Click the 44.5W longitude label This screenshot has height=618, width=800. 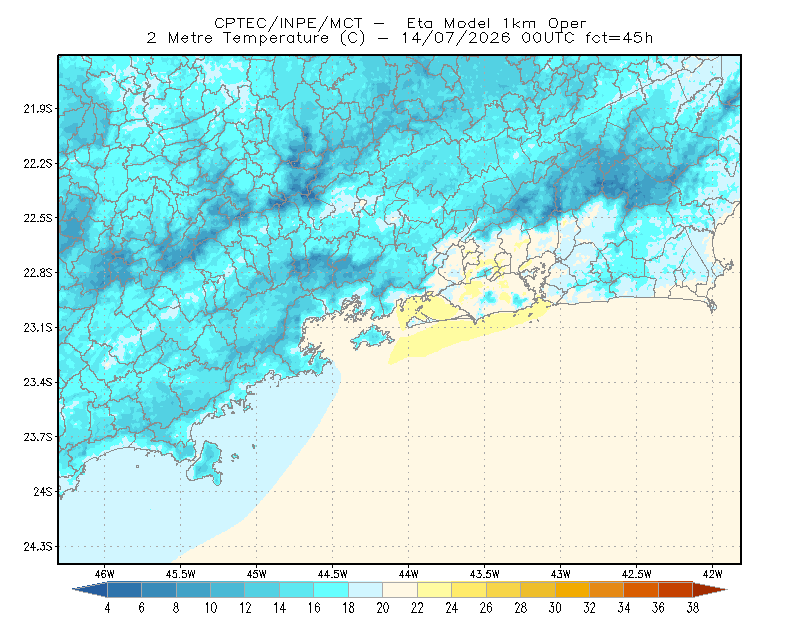(333, 574)
